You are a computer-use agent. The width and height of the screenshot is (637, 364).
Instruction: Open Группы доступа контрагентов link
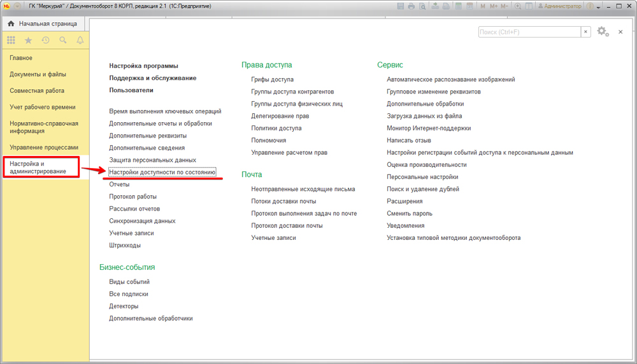click(292, 92)
